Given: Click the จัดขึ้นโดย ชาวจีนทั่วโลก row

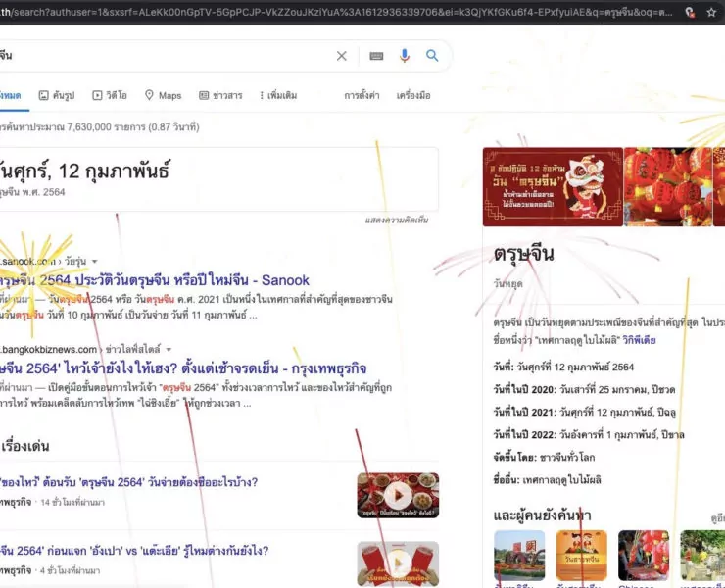Looking at the screenshot, I should pos(544,458).
